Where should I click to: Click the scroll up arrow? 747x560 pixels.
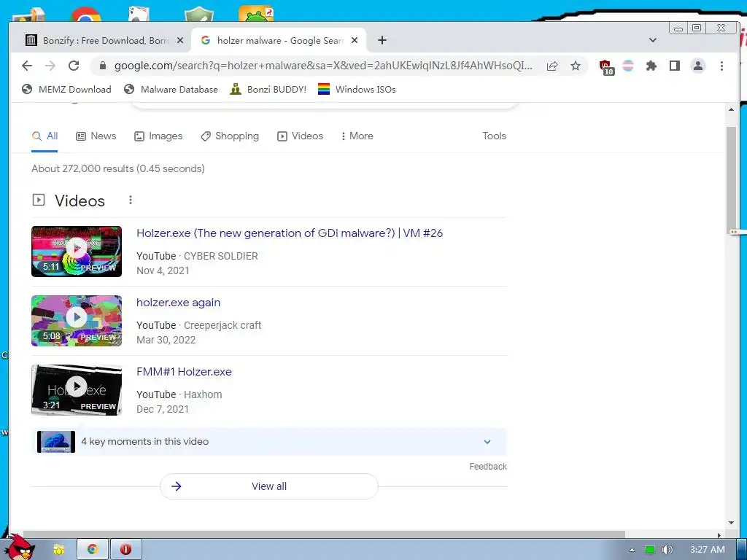pyautogui.click(x=731, y=109)
